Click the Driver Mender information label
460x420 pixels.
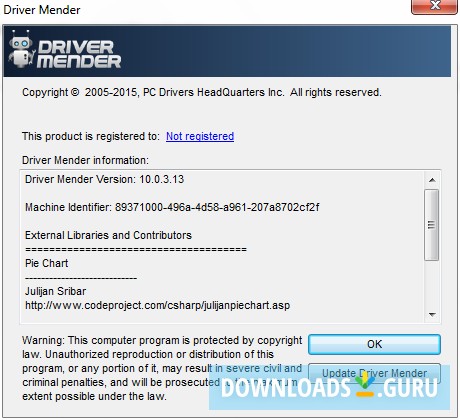[85, 160]
